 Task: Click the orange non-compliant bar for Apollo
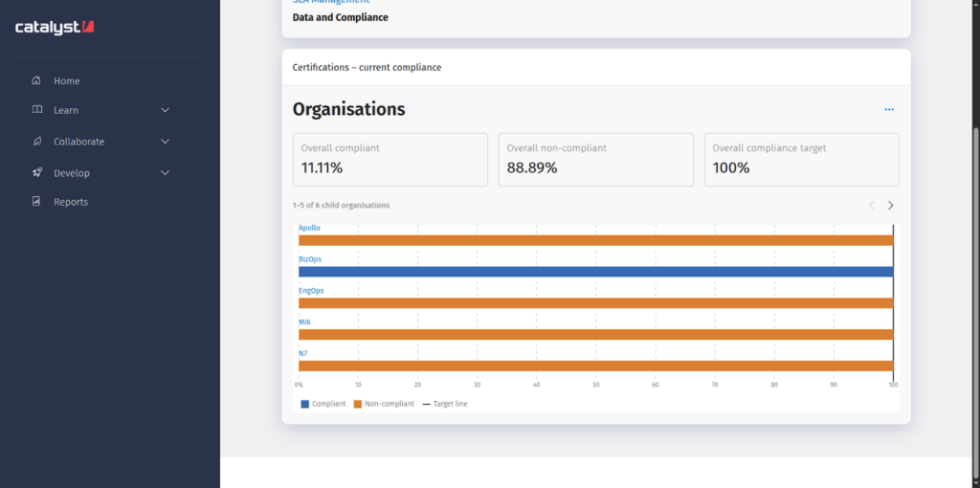coord(595,240)
